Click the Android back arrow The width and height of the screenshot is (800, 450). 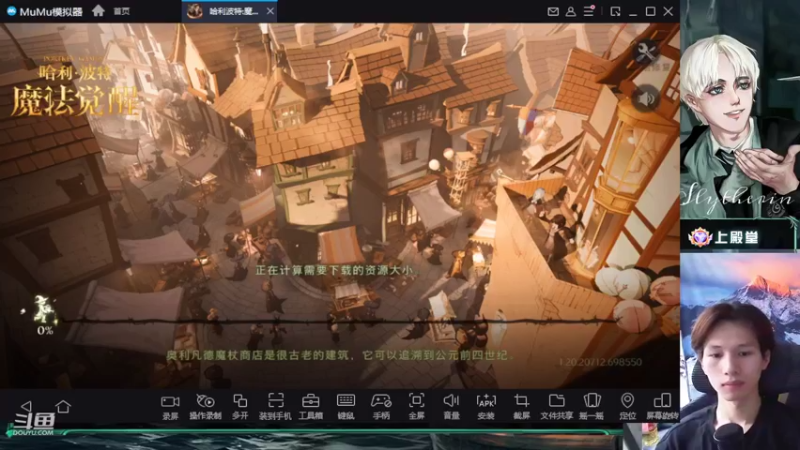pos(26,406)
